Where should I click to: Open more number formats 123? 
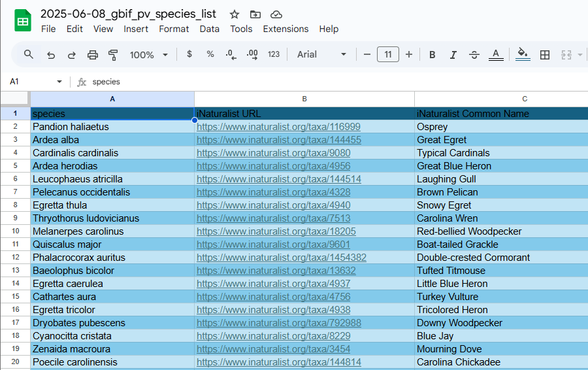tap(273, 54)
